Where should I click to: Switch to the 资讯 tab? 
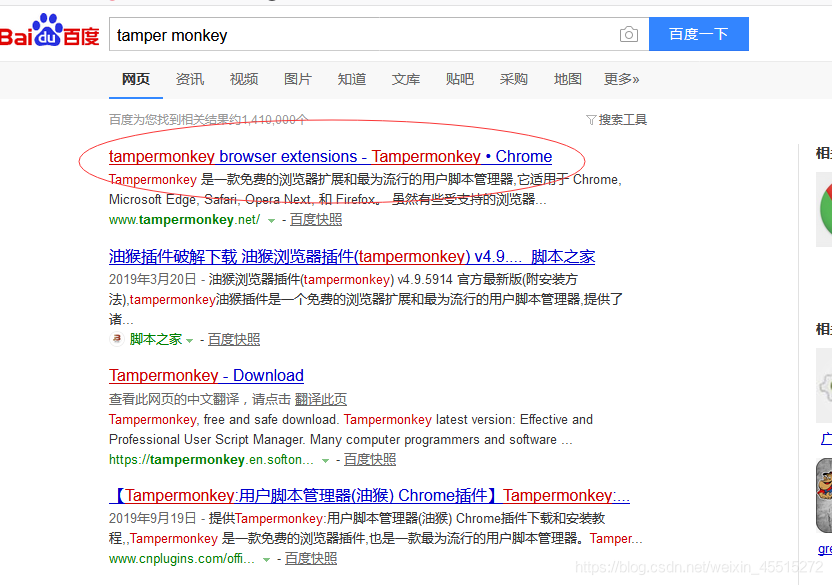[x=190, y=79]
